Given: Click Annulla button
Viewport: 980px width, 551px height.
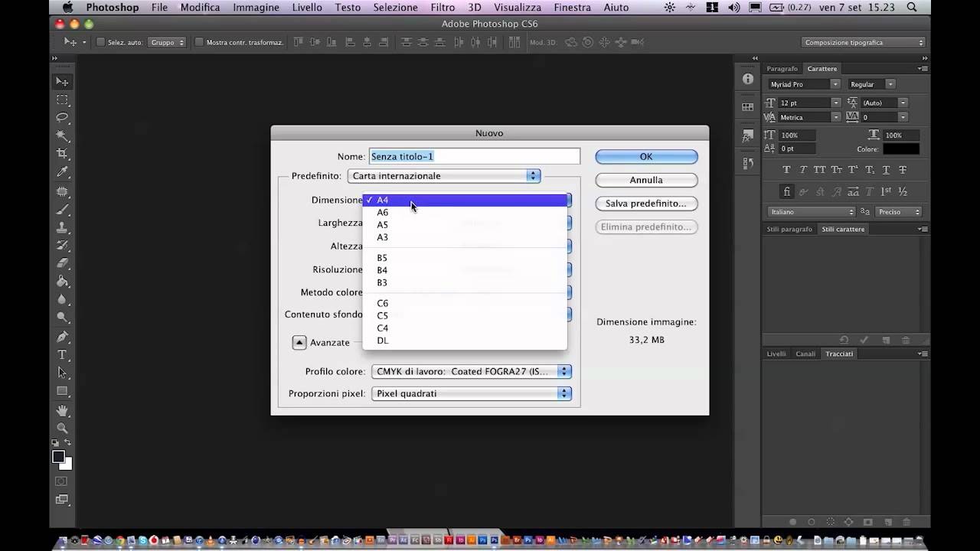Looking at the screenshot, I should [x=646, y=181].
